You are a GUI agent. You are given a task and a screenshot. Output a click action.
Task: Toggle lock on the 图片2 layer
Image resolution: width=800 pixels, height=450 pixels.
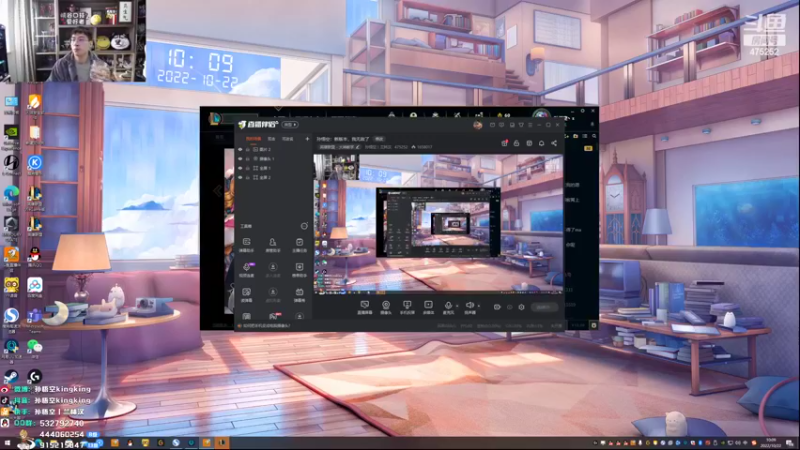tap(248, 149)
